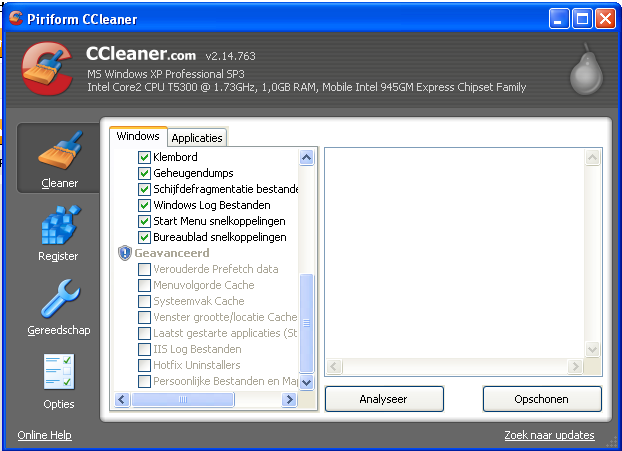Click the Geavanceerd shield icon
The width and height of the screenshot is (622, 451).
[x=125, y=253]
